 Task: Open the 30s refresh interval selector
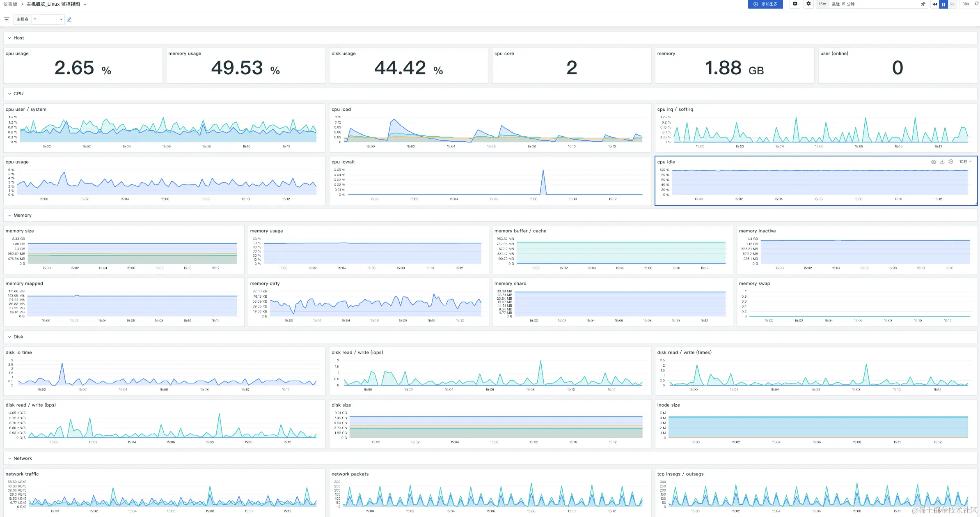pyautogui.click(x=966, y=4)
